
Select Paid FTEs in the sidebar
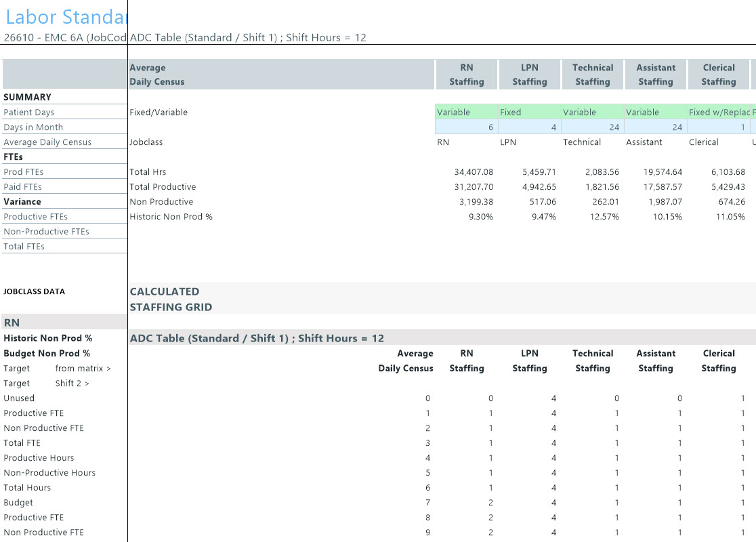click(x=22, y=187)
